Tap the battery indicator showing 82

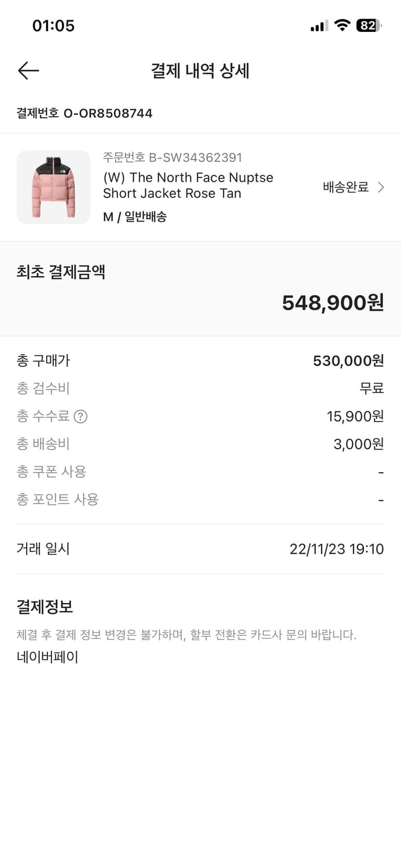pyautogui.click(x=369, y=25)
